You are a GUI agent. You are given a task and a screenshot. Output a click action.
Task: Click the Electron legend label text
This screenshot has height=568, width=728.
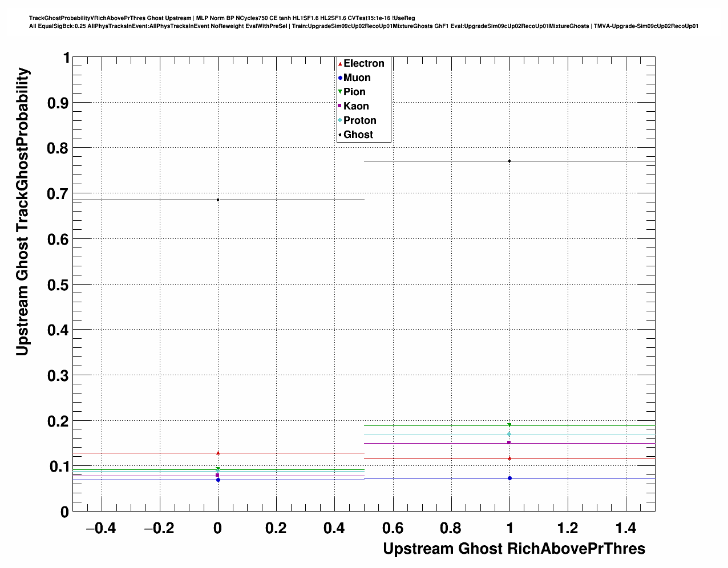(363, 63)
